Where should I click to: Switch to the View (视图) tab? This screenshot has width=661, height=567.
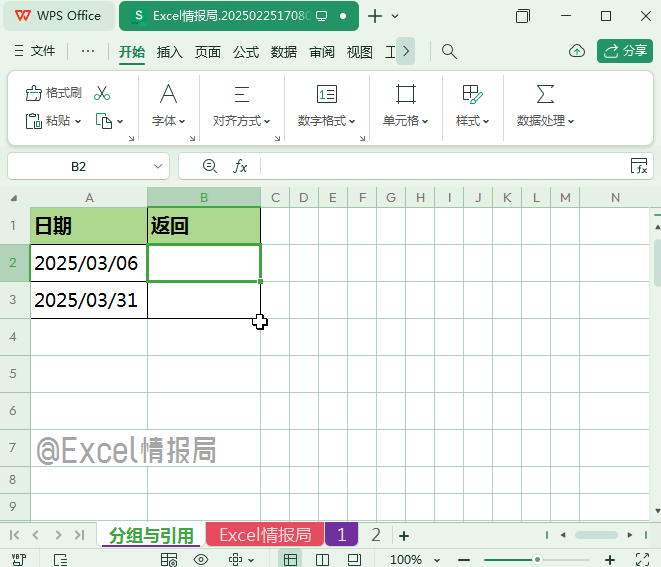(x=360, y=52)
